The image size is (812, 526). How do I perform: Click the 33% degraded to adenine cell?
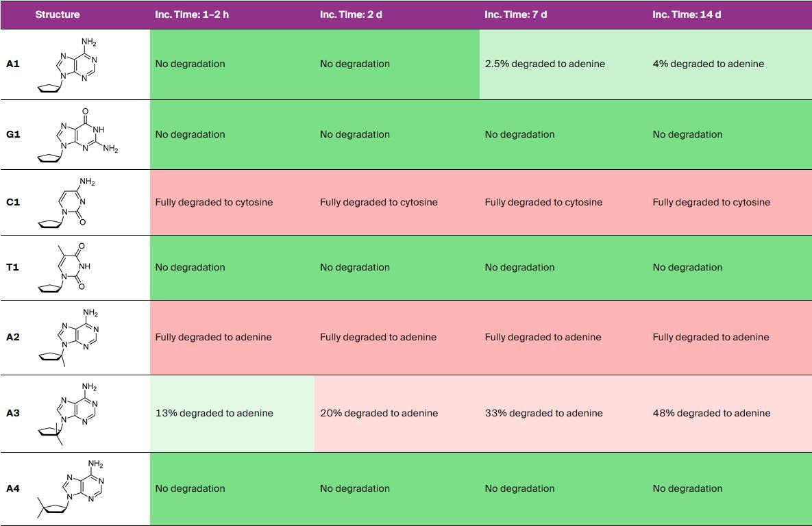(x=543, y=413)
